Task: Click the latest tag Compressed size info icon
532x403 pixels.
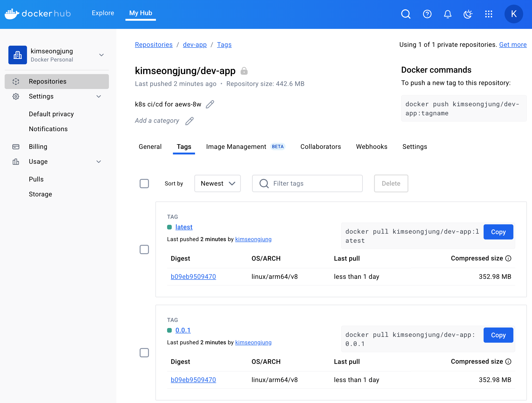Action: tap(508, 258)
